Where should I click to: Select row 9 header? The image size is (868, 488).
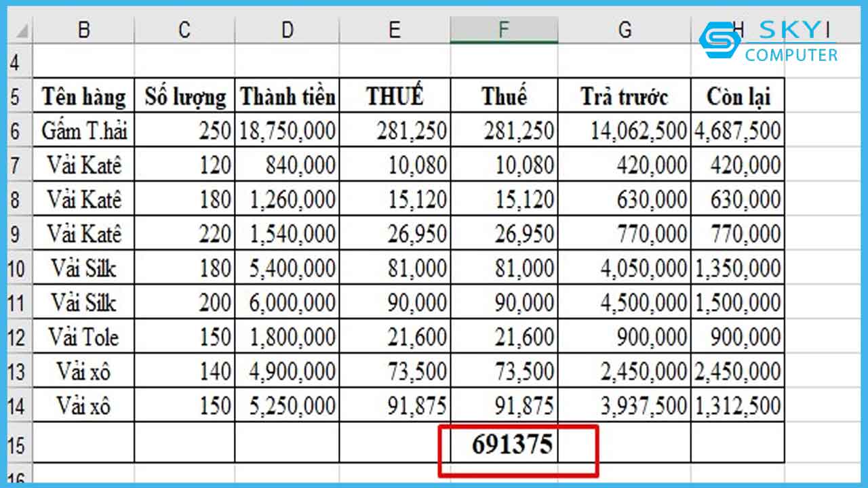point(19,234)
